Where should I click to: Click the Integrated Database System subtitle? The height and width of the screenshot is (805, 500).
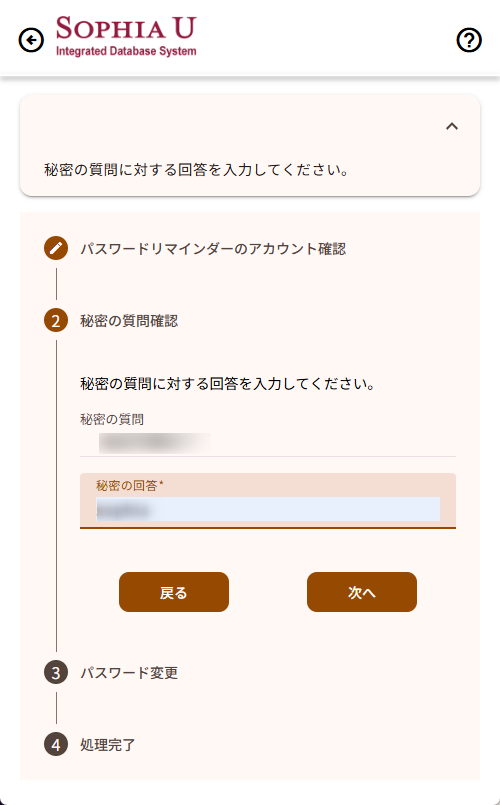tap(126, 51)
